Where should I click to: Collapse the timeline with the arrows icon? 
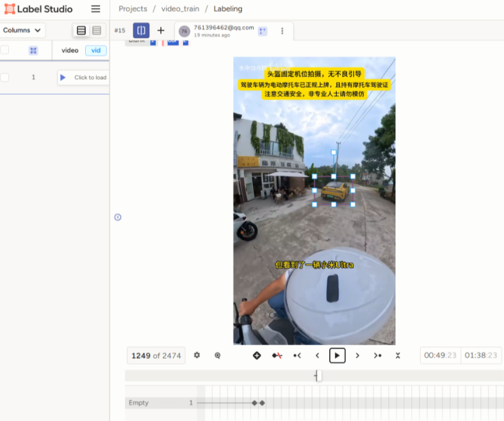398,355
